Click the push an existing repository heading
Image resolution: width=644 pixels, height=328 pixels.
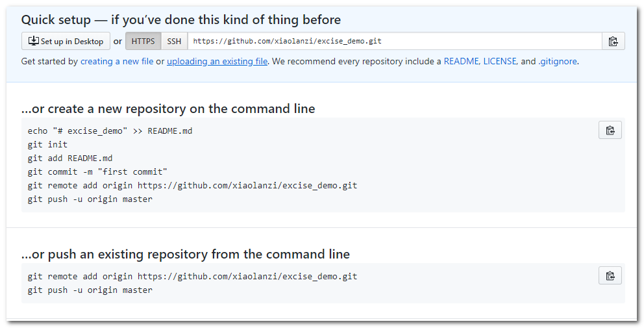(185, 255)
